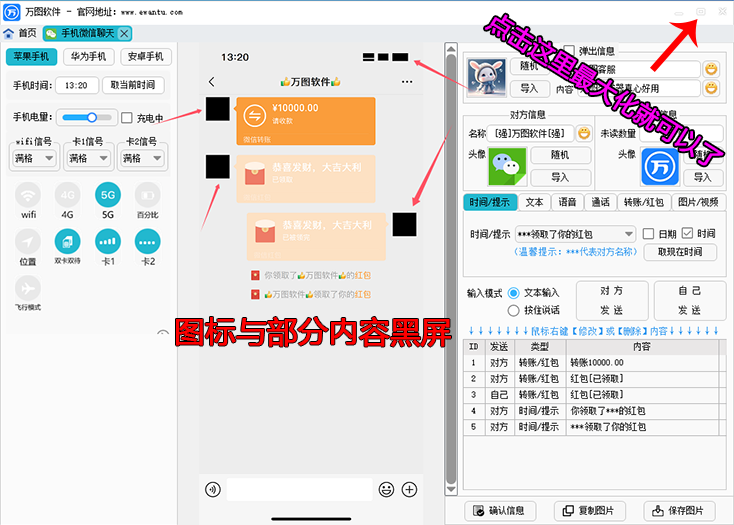The image size is (734, 525).
Task: Click the copy image button
Action: point(591,510)
